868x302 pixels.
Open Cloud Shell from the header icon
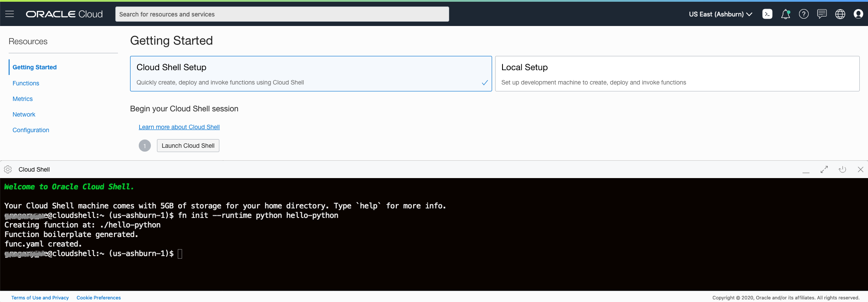pos(767,14)
